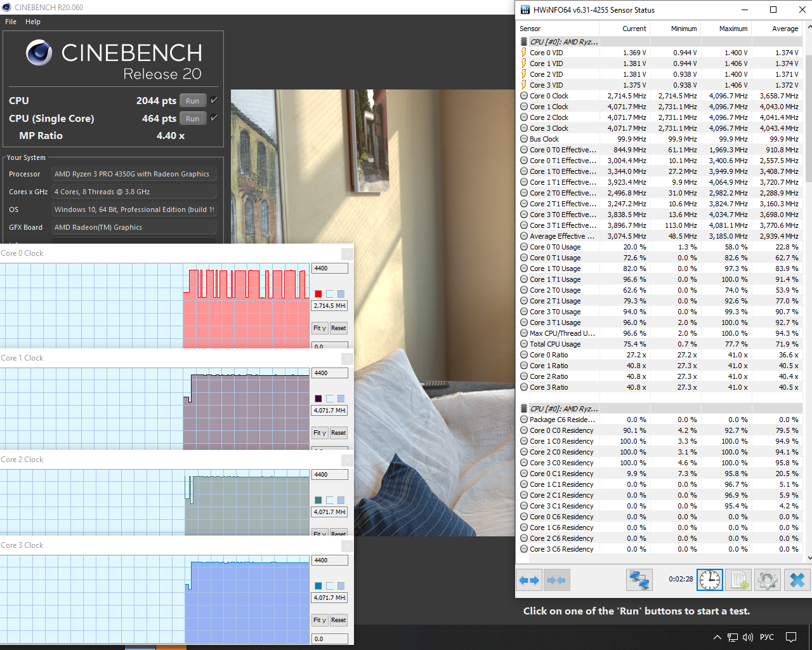This screenshot has height=650, width=812.
Task: Run the CPU (Single Core) benchmark
Action: pyautogui.click(x=193, y=119)
